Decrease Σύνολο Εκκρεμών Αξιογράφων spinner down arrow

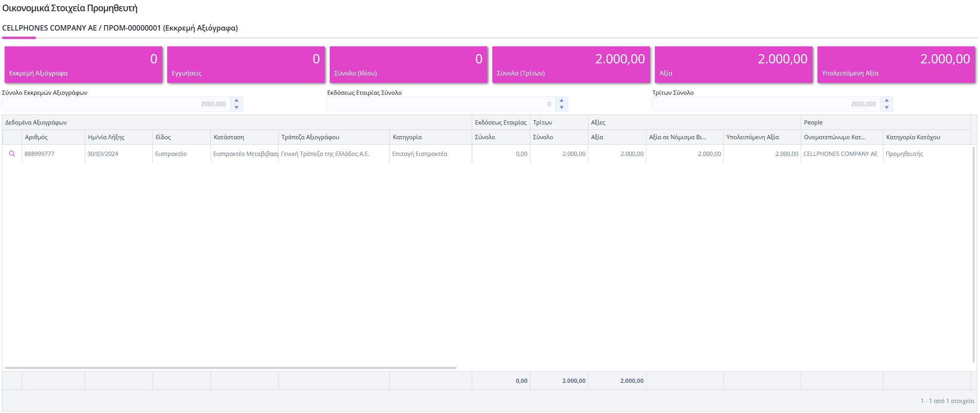pyautogui.click(x=236, y=108)
